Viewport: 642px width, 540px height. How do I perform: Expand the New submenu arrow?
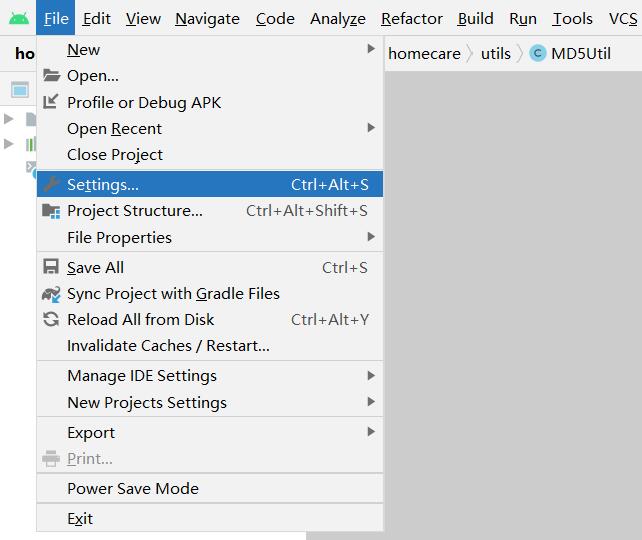(x=371, y=49)
